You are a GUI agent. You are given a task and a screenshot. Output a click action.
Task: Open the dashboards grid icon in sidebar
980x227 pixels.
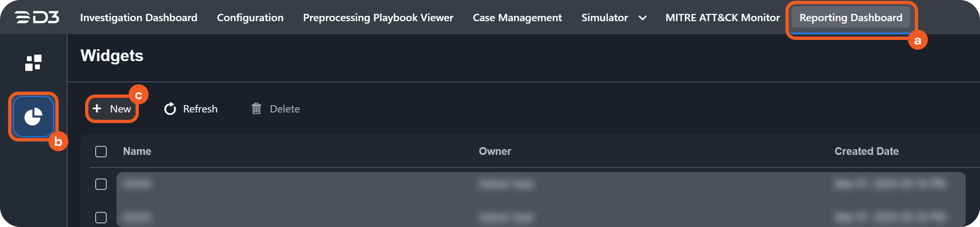click(x=33, y=63)
